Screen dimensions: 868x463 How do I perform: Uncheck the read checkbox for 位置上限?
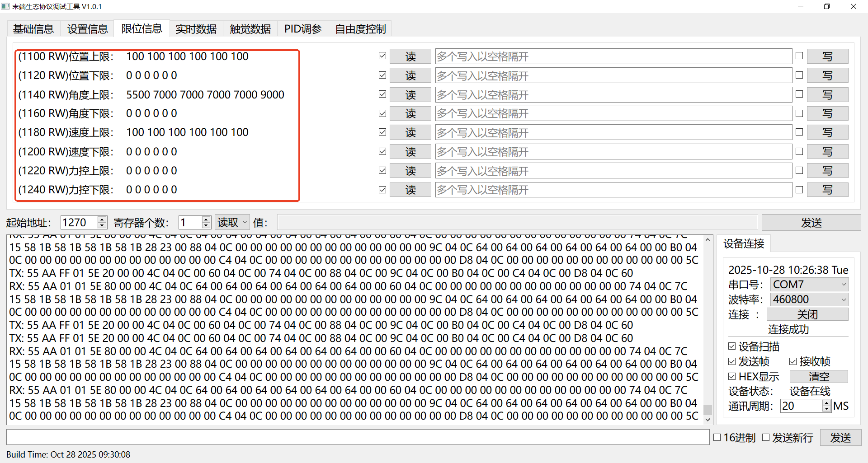382,56
